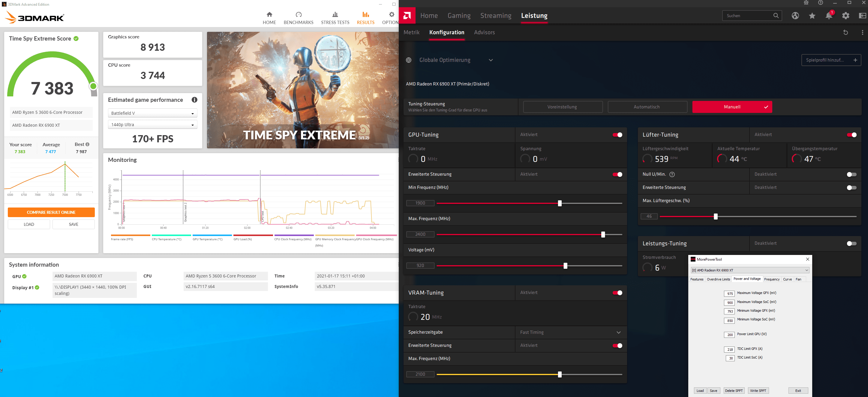Click the AMD logo in Radeon Software
The width and height of the screenshot is (868, 397).
pos(407,16)
